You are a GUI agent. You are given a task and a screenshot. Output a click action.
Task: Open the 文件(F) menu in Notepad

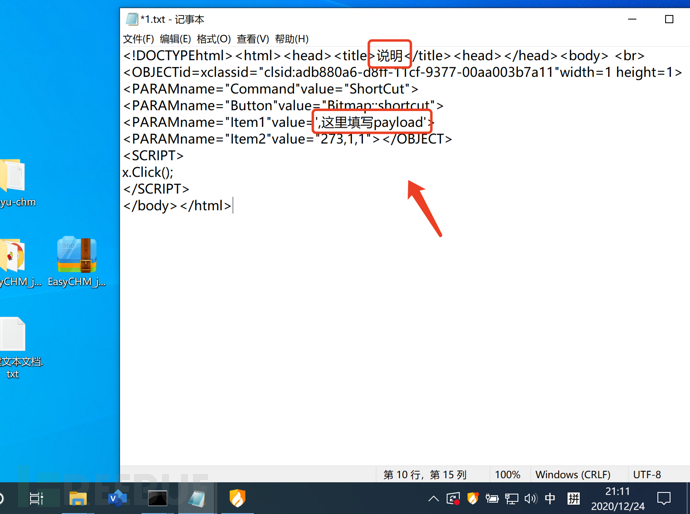click(138, 39)
